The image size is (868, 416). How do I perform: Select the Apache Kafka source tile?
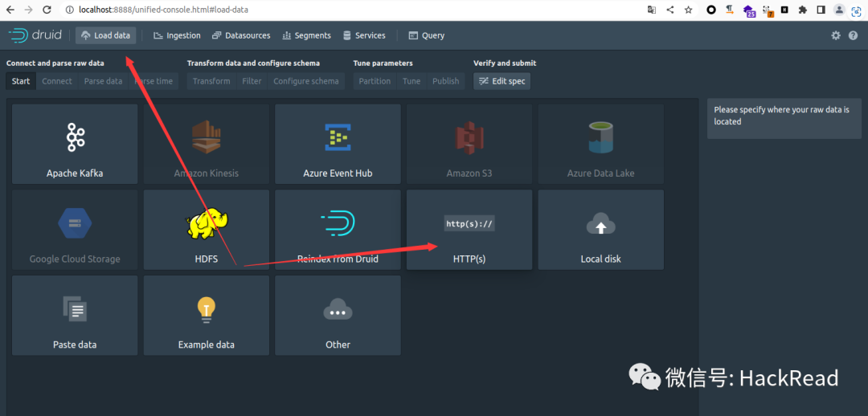(x=75, y=144)
